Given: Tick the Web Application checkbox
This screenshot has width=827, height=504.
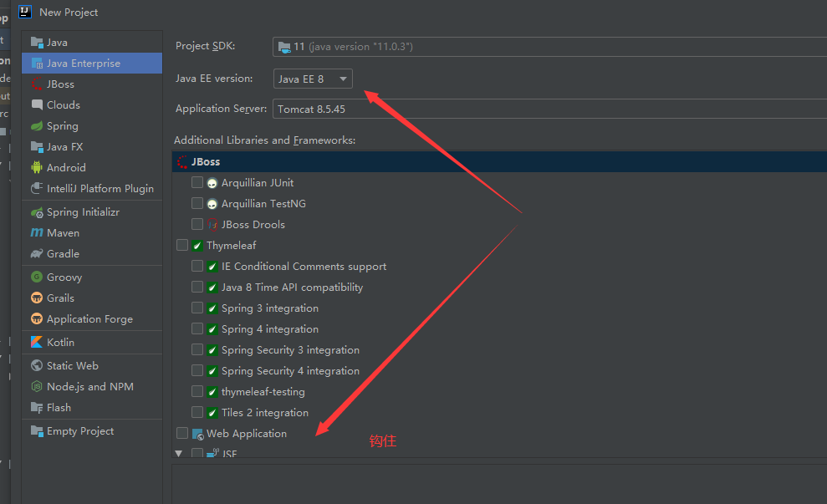Looking at the screenshot, I should (182, 433).
